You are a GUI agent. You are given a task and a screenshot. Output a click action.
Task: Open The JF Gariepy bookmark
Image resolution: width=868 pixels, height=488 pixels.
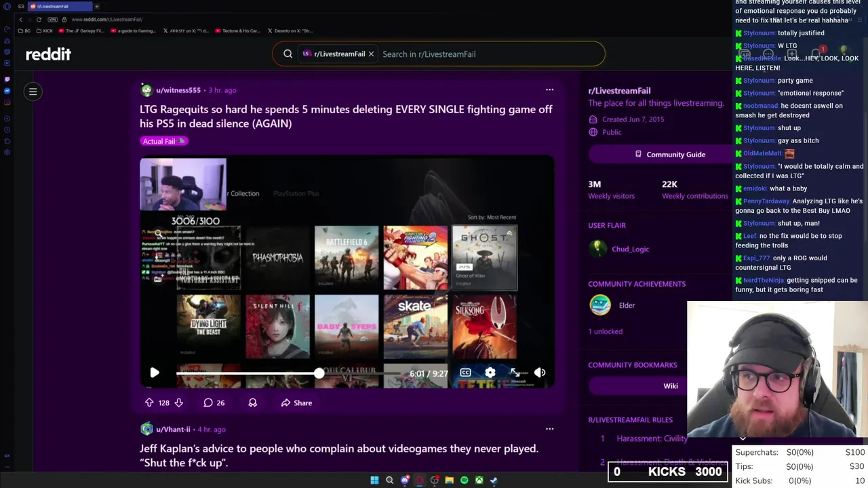click(81, 30)
